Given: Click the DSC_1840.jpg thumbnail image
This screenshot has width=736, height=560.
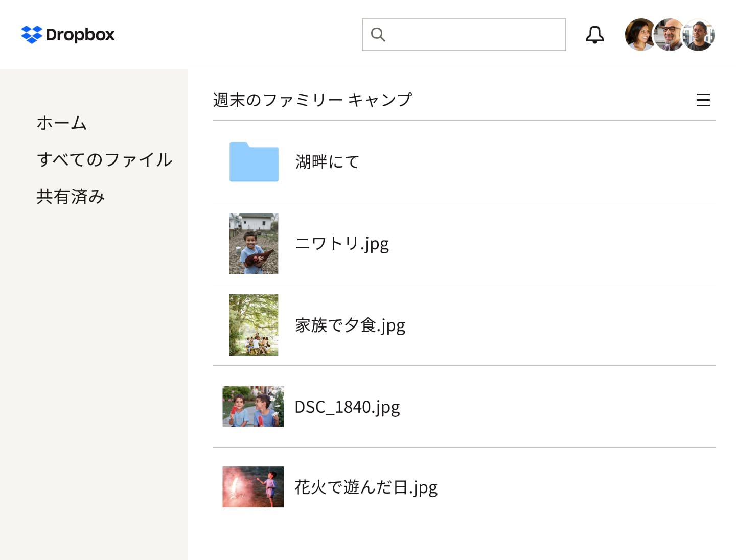Looking at the screenshot, I should (253, 407).
